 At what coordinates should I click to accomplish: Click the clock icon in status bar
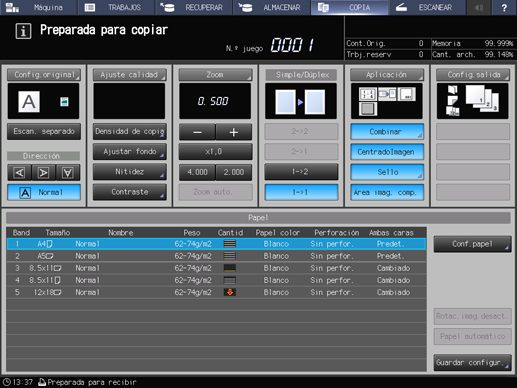point(7,382)
